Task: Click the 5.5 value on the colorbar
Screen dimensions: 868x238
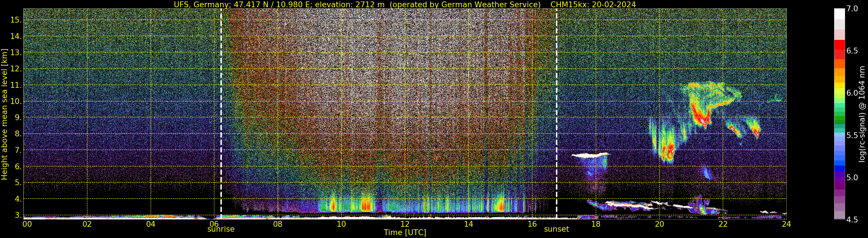Action: coord(852,135)
